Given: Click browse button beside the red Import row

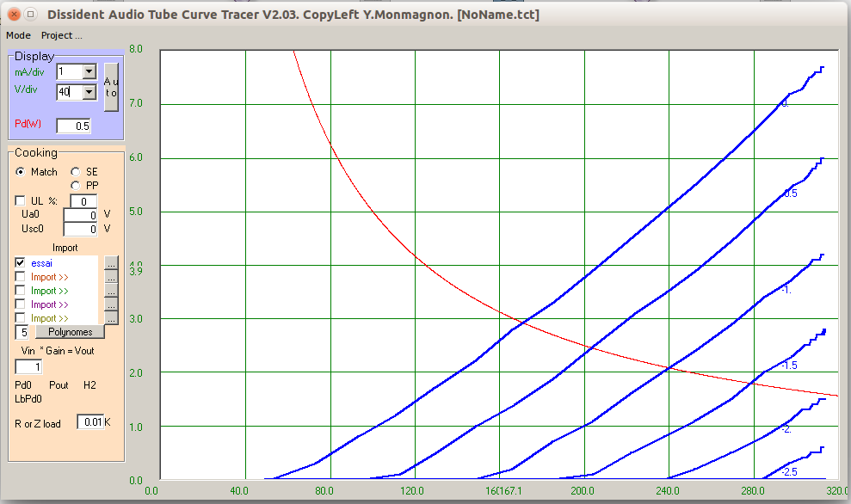Looking at the screenshot, I should (110, 277).
